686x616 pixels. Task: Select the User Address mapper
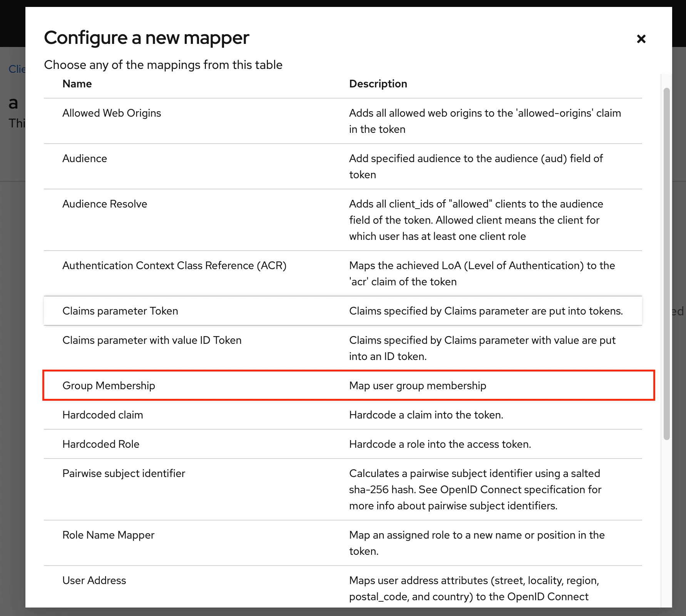coord(94,580)
